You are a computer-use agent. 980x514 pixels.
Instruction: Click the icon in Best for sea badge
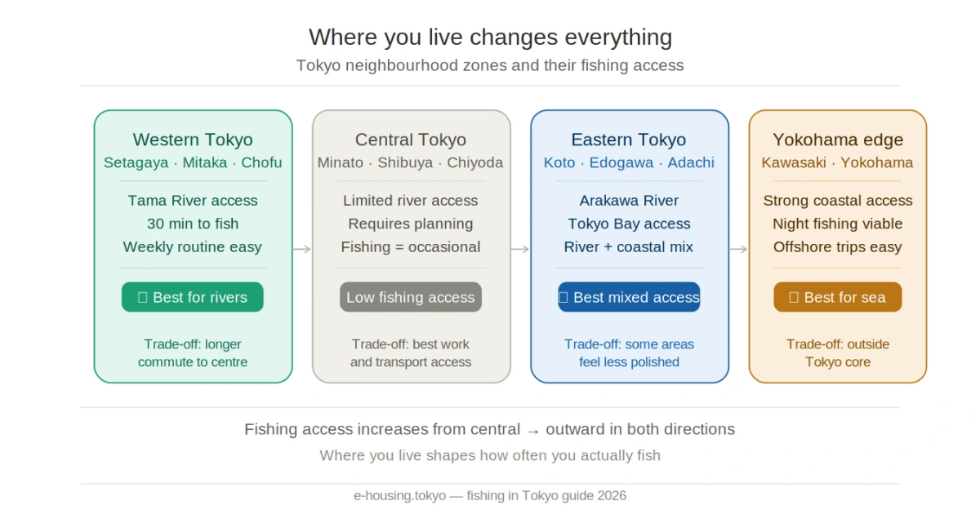794,298
